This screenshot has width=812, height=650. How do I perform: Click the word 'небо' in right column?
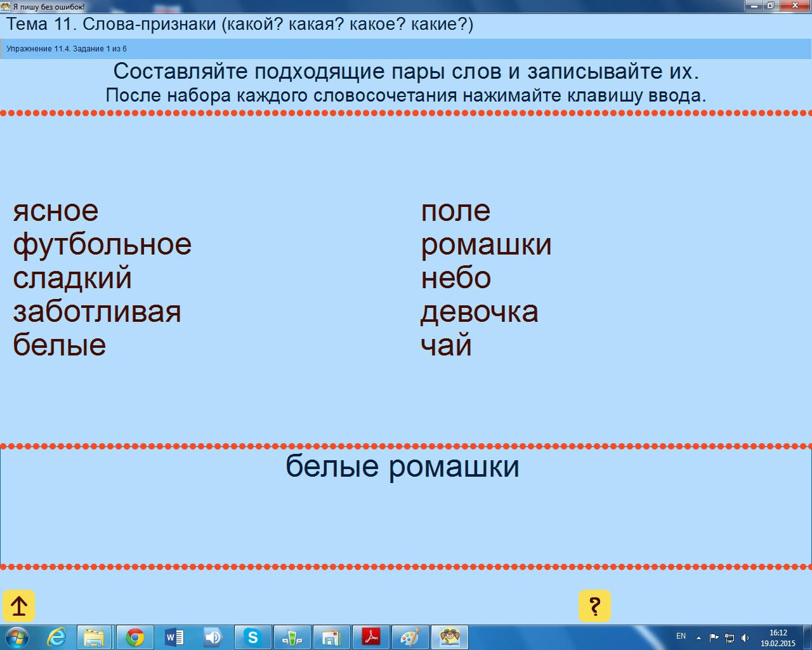click(456, 278)
